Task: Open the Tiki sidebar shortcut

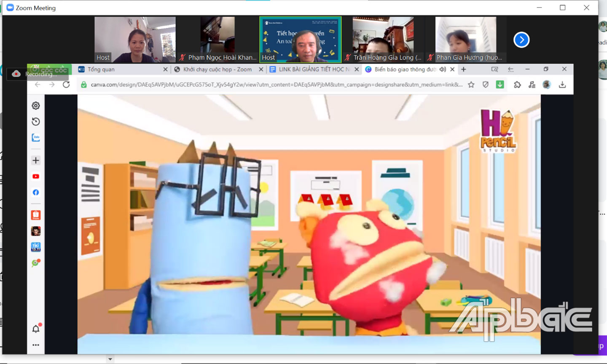Action: [36, 247]
